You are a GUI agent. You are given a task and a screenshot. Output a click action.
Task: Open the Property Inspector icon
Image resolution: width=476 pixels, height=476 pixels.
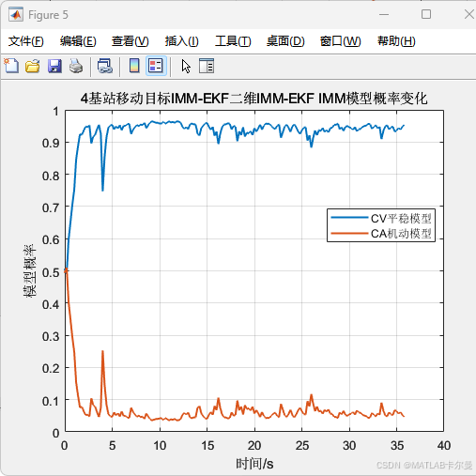point(207,66)
